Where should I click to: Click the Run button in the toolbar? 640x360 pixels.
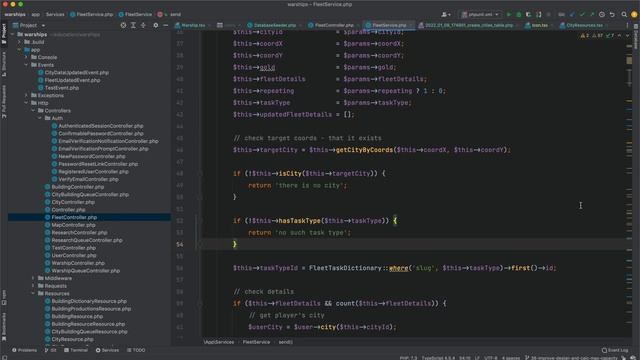[x=509, y=14]
